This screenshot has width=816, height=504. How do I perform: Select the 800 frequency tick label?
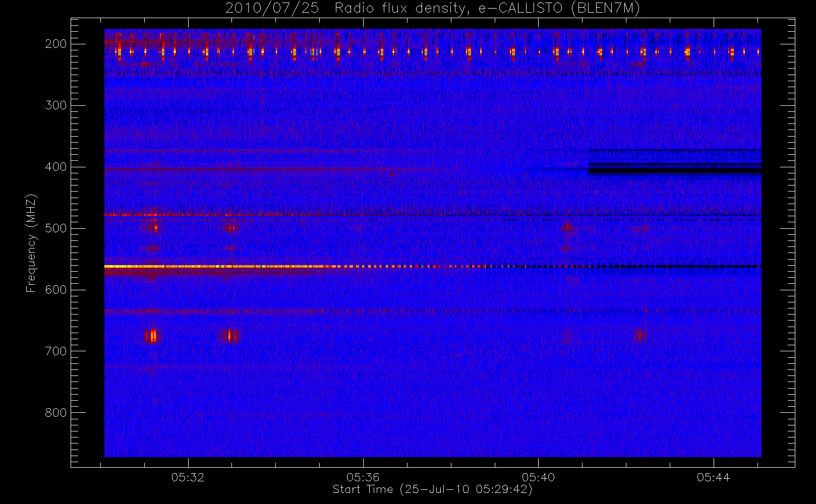click(56, 413)
